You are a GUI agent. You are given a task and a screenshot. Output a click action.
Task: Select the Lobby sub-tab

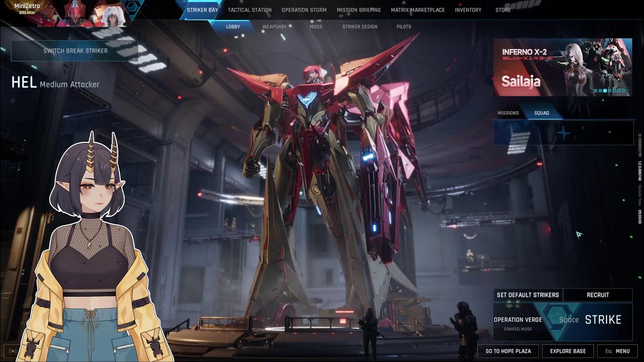[233, 27]
